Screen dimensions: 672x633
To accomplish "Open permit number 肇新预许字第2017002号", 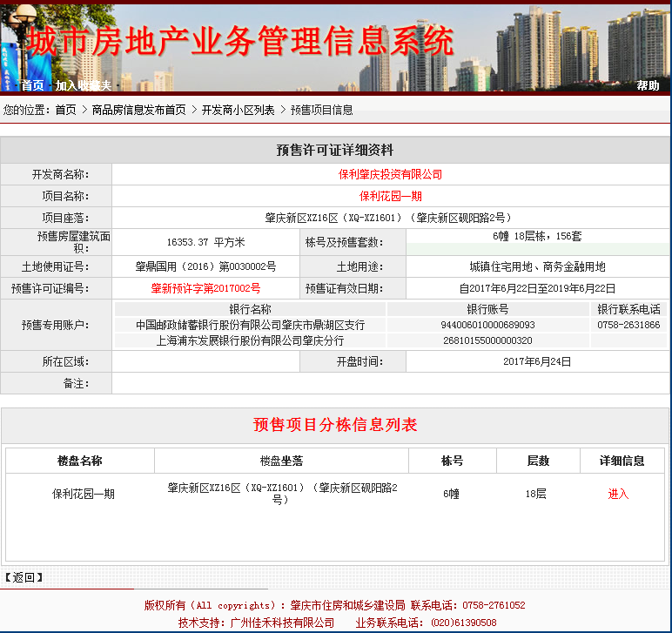I will click(x=205, y=288).
